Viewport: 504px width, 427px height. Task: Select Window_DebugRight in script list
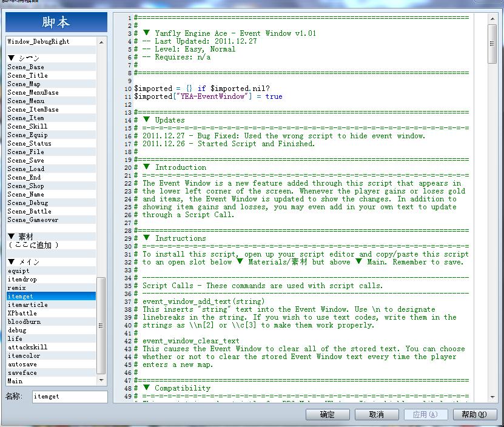point(51,41)
